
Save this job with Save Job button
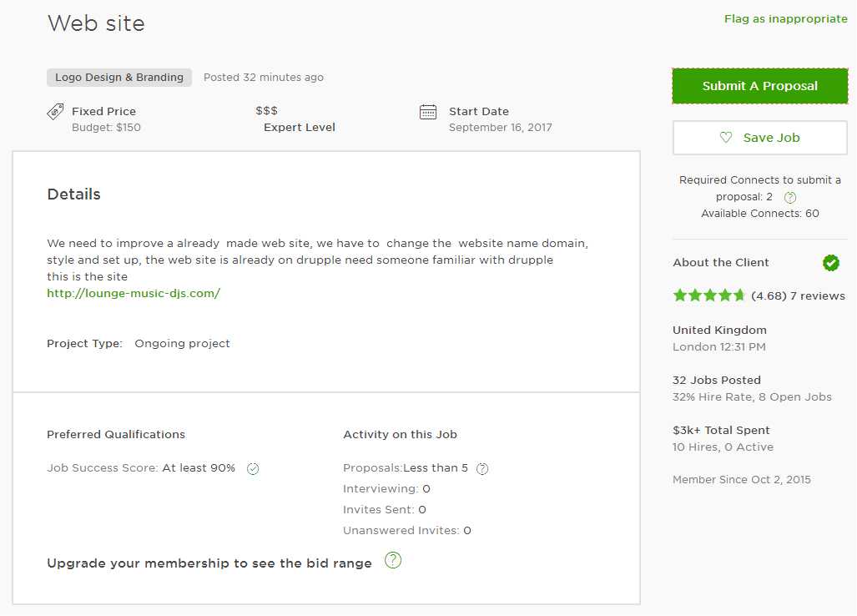(x=759, y=138)
